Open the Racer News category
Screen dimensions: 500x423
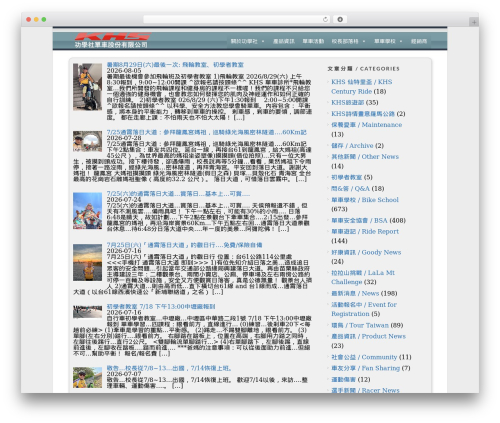365,390
